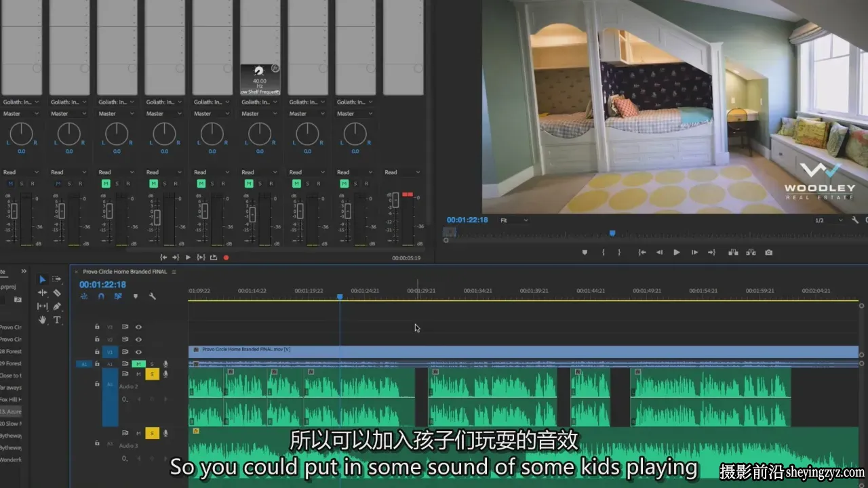Viewport: 868px width, 488px height.
Task: Open the 1/2 playback resolution dropdown
Action: (x=828, y=220)
